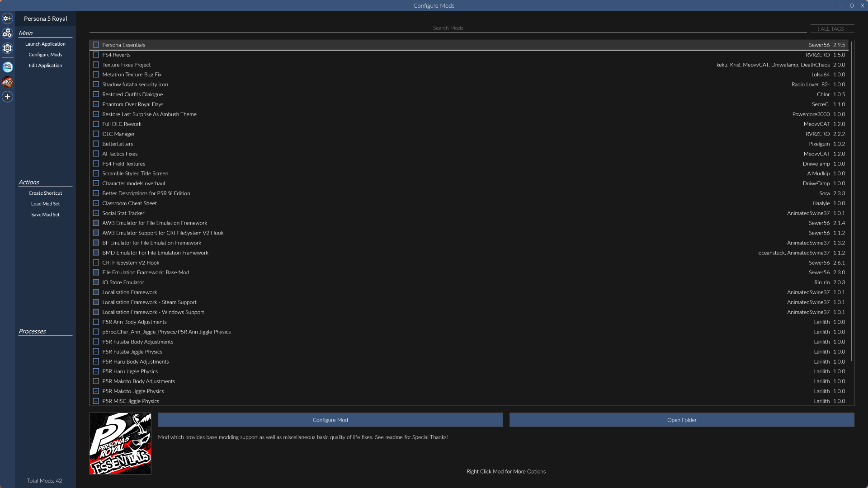Click Save Mod Set action

(45, 215)
